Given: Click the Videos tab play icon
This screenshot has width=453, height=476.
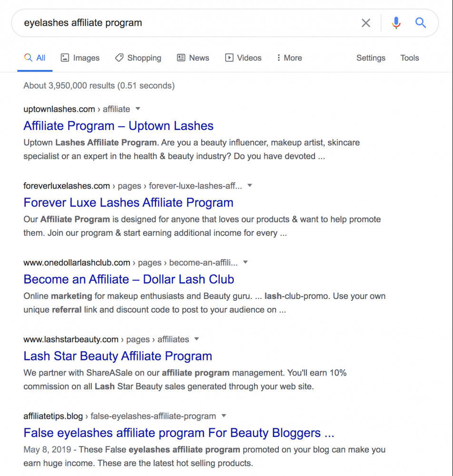Looking at the screenshot, I should (x=229, y=58).
